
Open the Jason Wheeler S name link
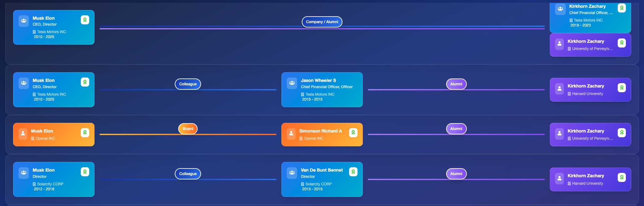click(318, 80)
